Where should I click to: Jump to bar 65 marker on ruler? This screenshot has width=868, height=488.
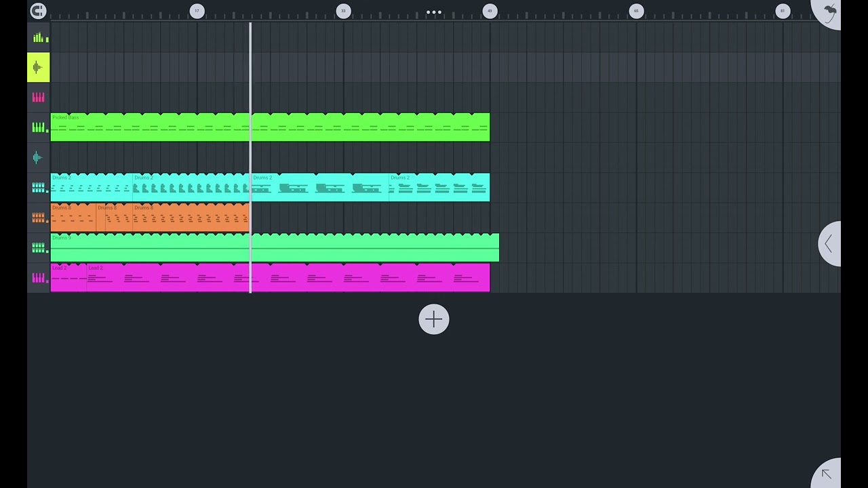pos(636,11)
